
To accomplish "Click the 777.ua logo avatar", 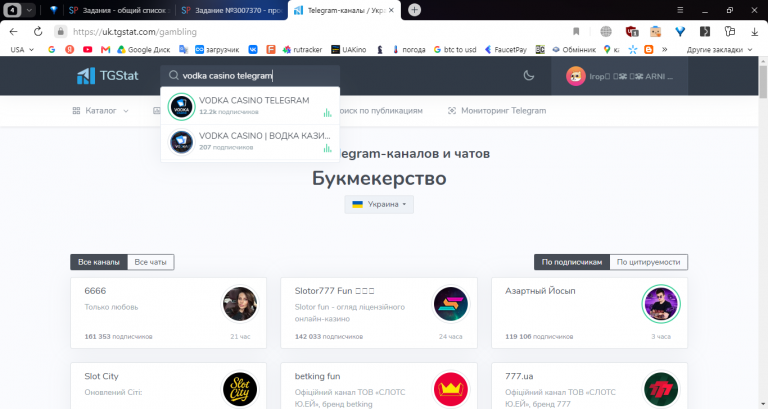I will tap(661, 389).
